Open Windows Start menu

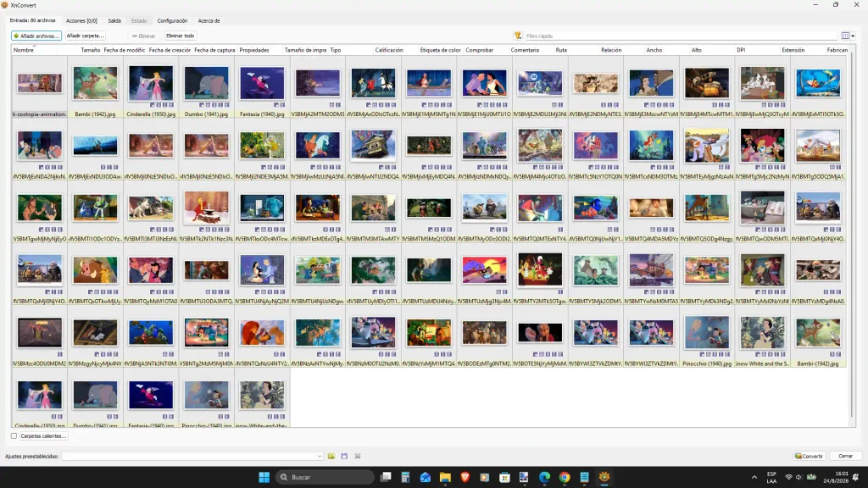(x=264, y=477)
